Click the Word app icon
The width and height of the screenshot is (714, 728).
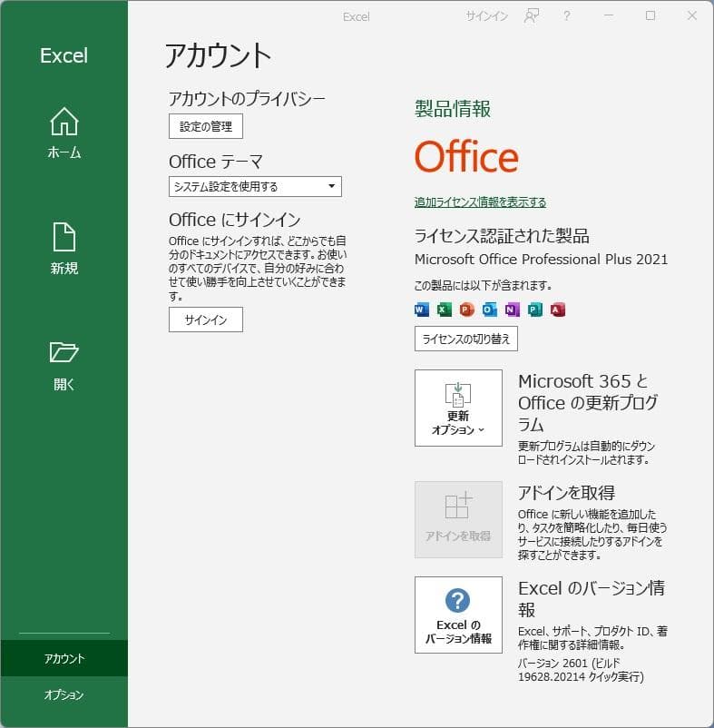(422, 310)
